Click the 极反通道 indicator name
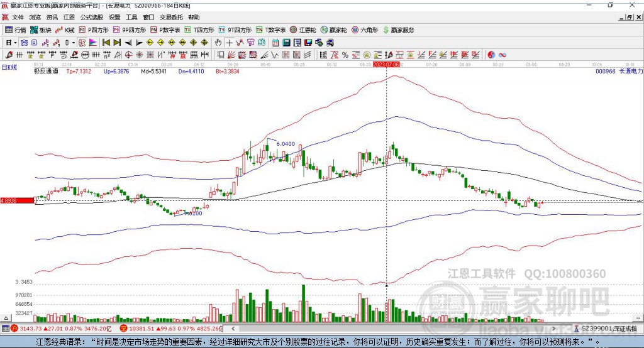This screenshot has width=644, height=348. (46, 71)
